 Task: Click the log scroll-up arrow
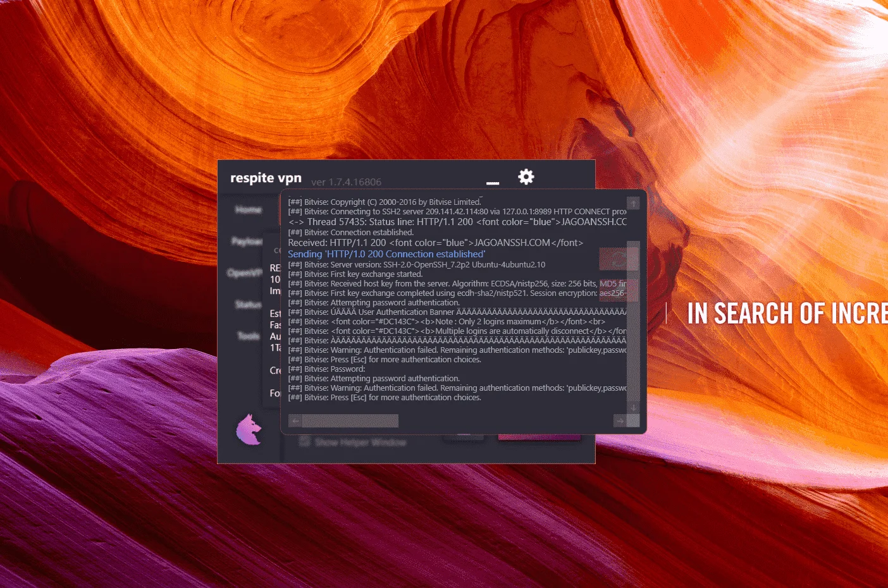pyautogui.click(x=633, y=203)
